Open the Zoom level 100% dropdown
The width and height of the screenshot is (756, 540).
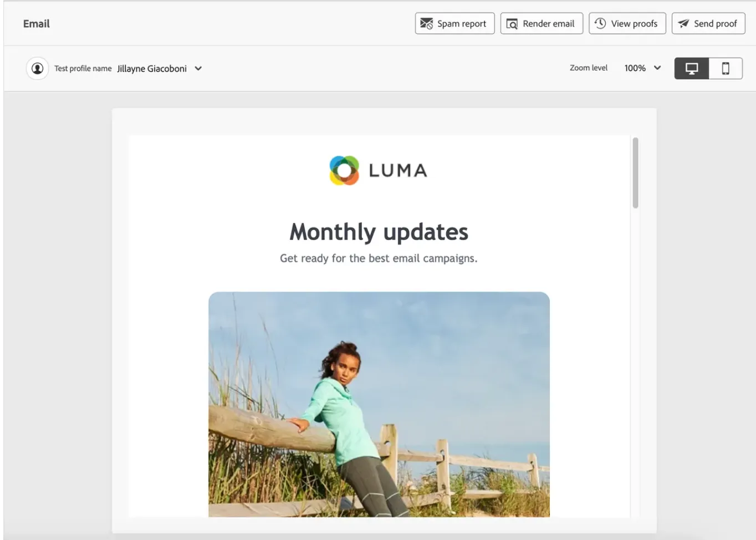642,68
